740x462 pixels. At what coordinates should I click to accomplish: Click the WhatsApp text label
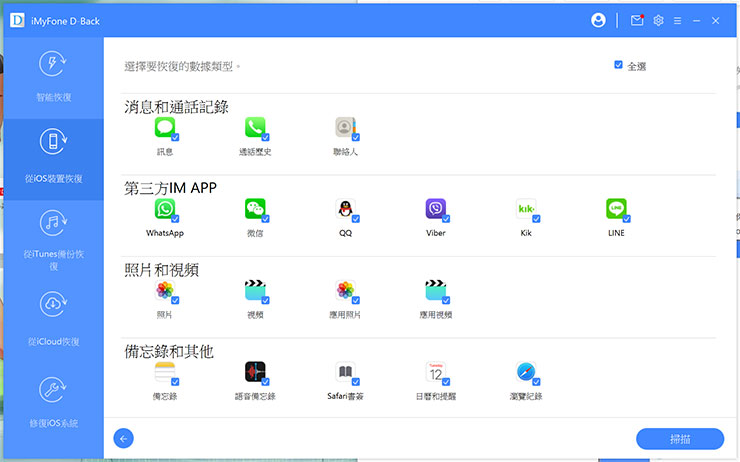pyautogui.click(x=165, y=233)
